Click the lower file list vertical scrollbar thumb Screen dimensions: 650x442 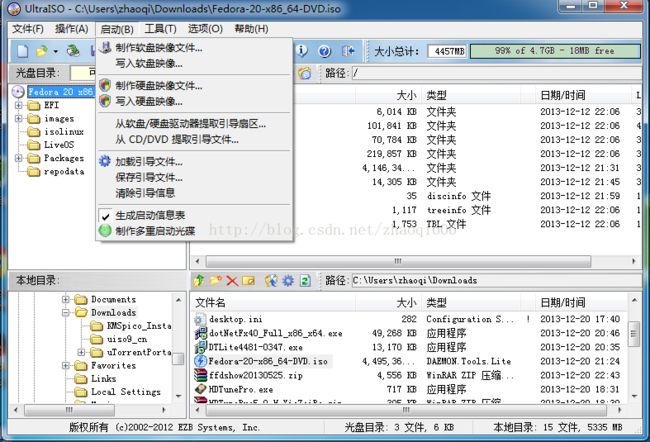click(x=634, y=333)
